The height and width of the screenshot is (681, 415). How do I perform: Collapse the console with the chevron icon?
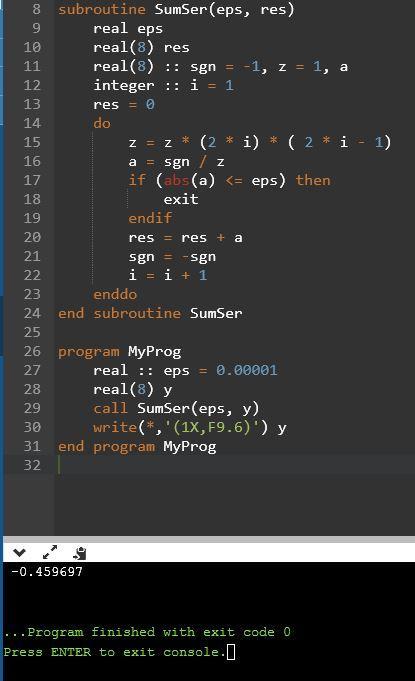pos(19,552)
